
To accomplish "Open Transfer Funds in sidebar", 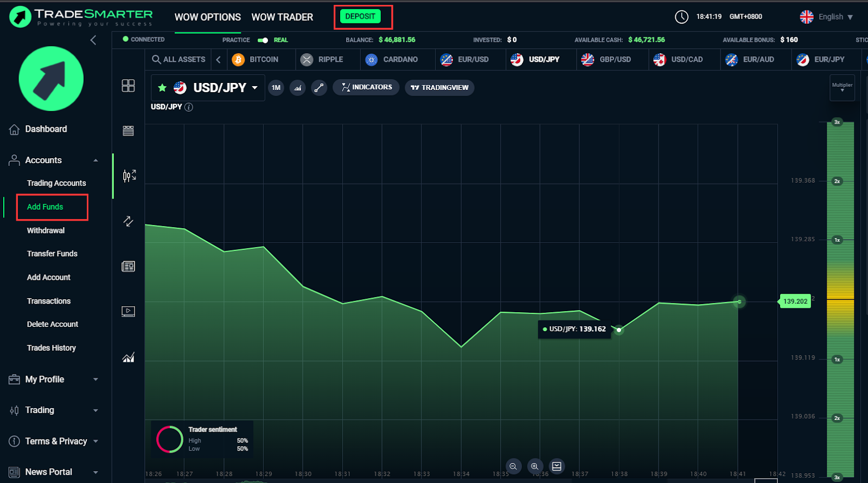I will click(52, 254).
